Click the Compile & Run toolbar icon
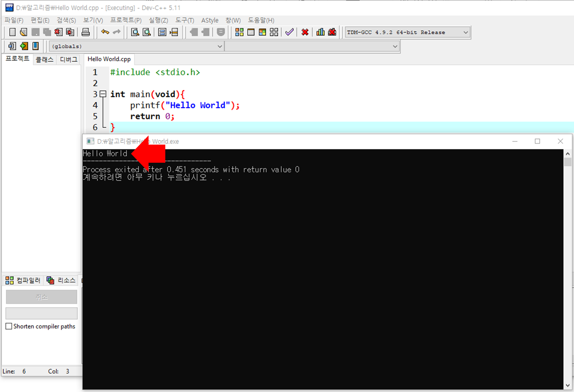Screen dimensions: 574x392 pos(262,32)
